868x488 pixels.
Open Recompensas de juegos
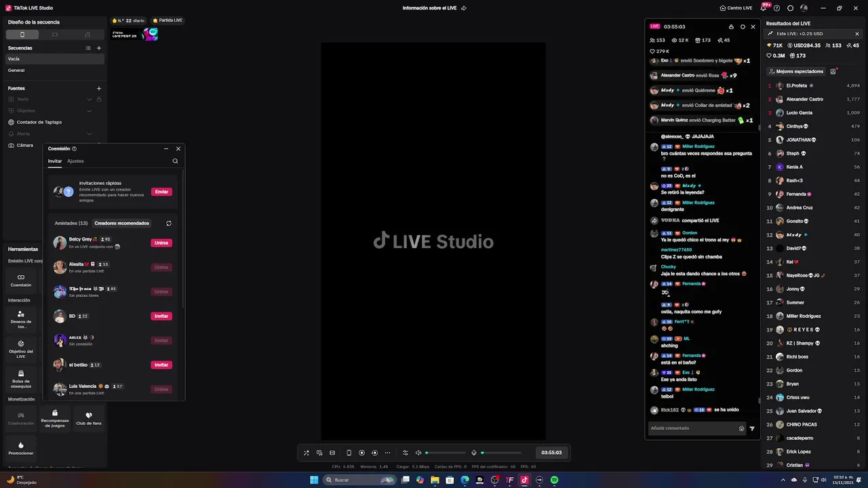55,419
